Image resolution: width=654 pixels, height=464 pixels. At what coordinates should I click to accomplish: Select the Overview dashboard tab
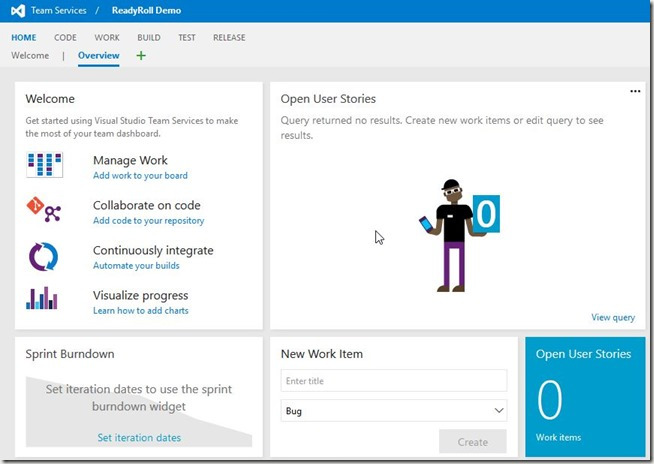(98, 55)
